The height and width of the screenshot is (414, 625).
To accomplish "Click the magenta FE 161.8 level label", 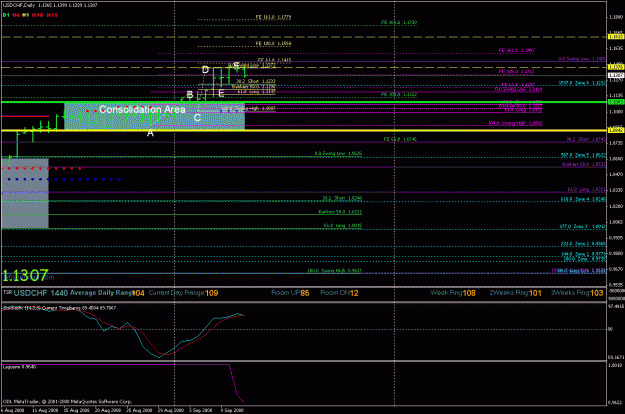I will tap(517, 51).
